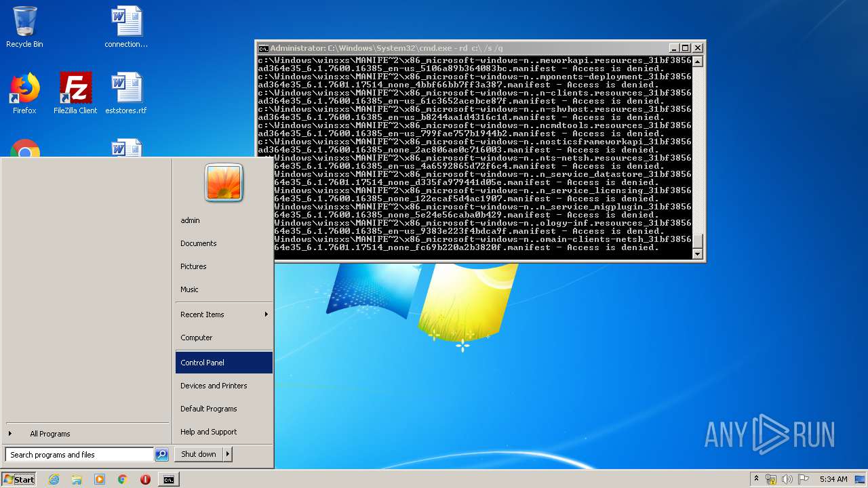
Task: Click the search magnifier icon in Start menu
Action: (161, 455)
